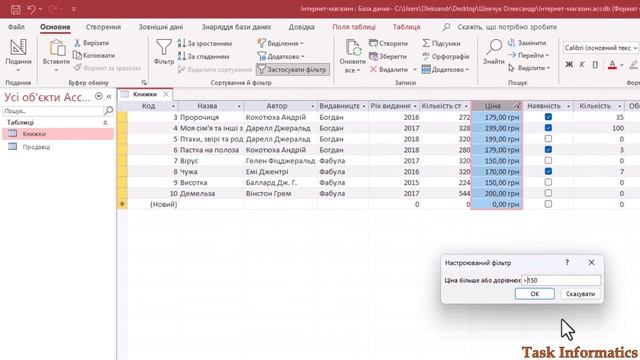Collapse the Таблиці group in navigation pane
The image size is (640, 360).
click(x=105, y=122)
